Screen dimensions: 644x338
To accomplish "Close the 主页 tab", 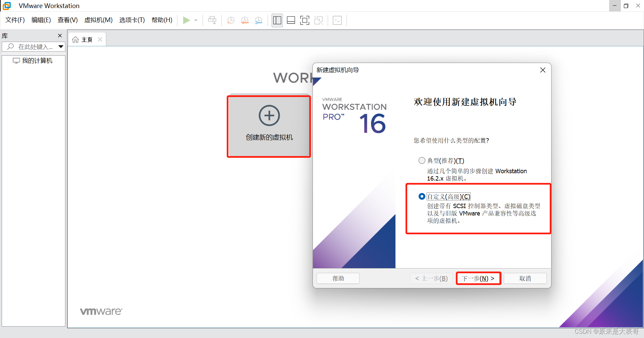I will pos(100,40).
